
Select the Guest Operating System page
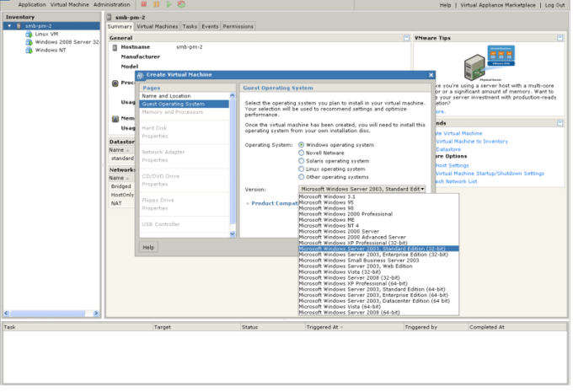(x=185, y=104)
